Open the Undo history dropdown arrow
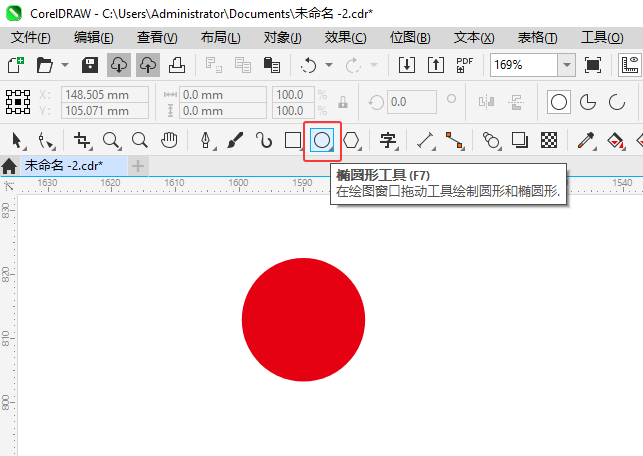Image resolution: width=643 pixels, height=456 pixels. pyautogui.click(x=329, y=65)
